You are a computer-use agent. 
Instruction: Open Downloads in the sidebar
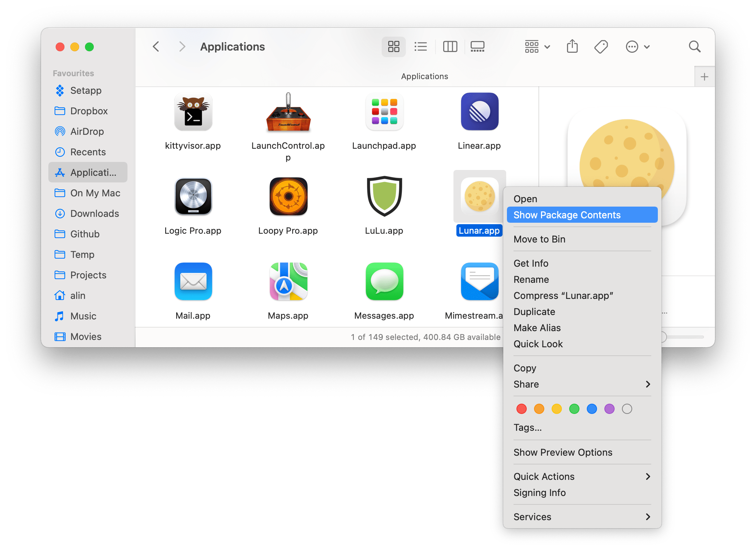coord(88,214)
